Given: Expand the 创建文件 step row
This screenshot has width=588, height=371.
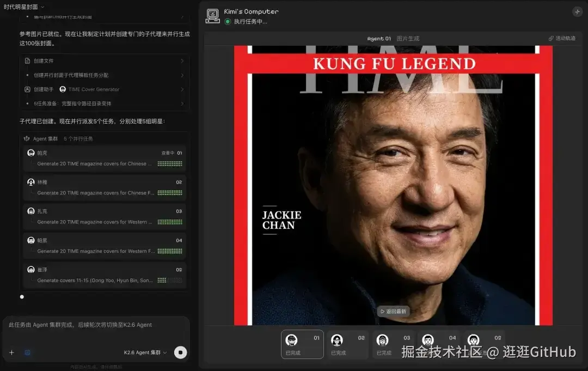Looking at the screenshot, I should (105, 61).
